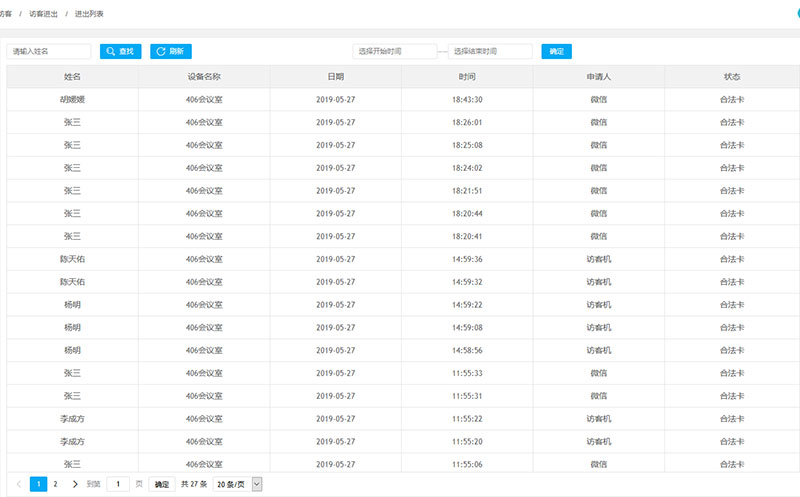Click the previous page left arrow
This screenshot has width=800, height=497.
[x=18, y=484]
